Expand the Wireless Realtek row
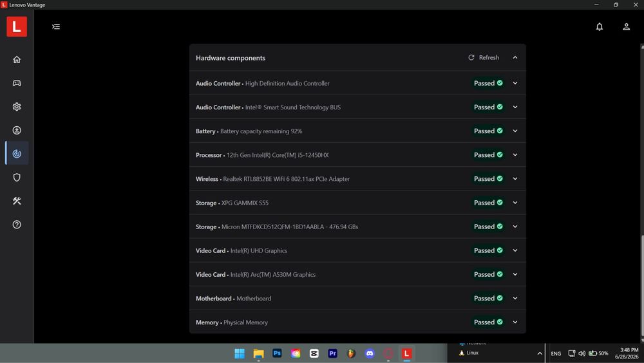644x363 pixels. (x=515, y=179)
